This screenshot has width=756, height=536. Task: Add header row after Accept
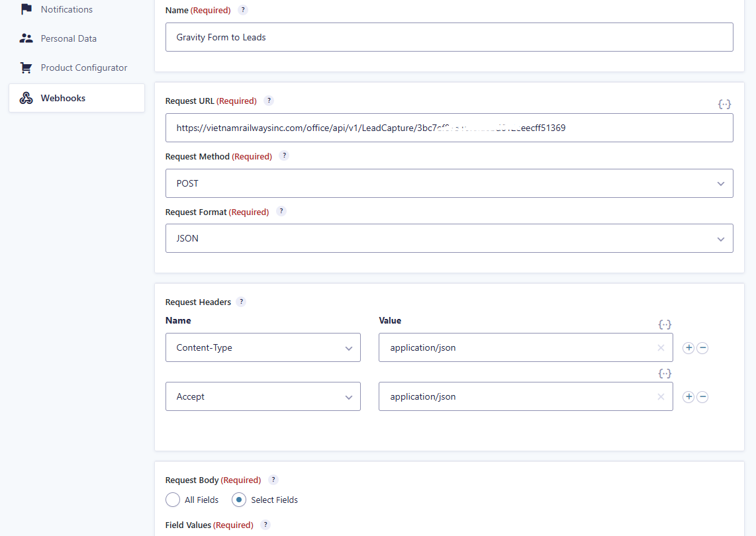[x=688, y=397]
